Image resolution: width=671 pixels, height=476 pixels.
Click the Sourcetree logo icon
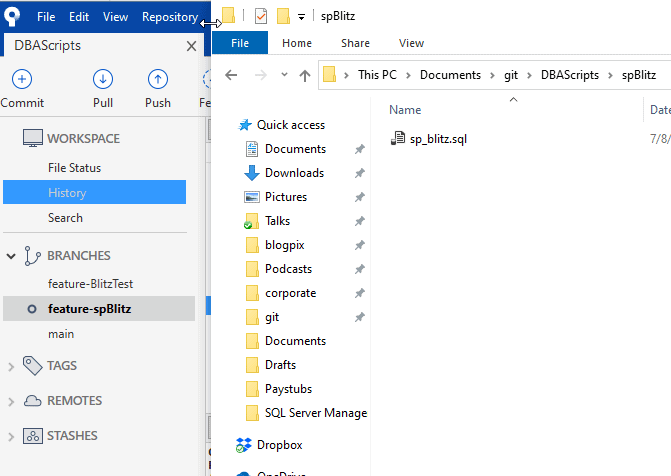point(12,16)
